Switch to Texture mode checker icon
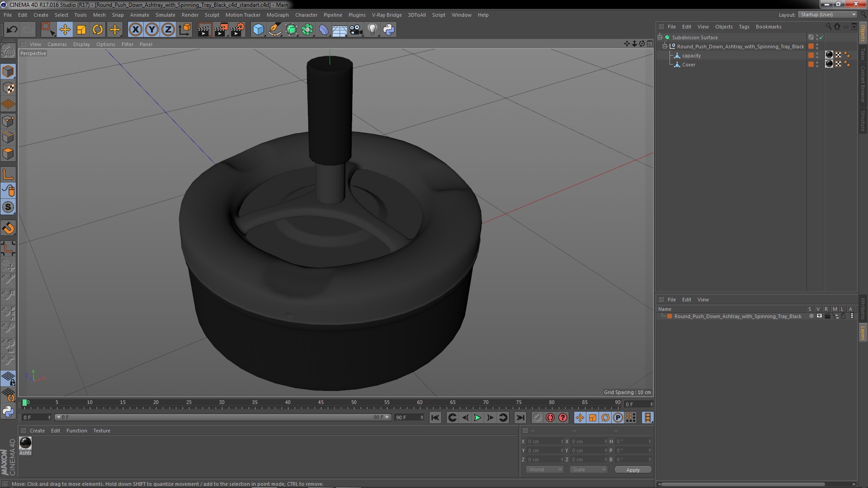This screenshot has width=868, height=488. click(8, 88)
